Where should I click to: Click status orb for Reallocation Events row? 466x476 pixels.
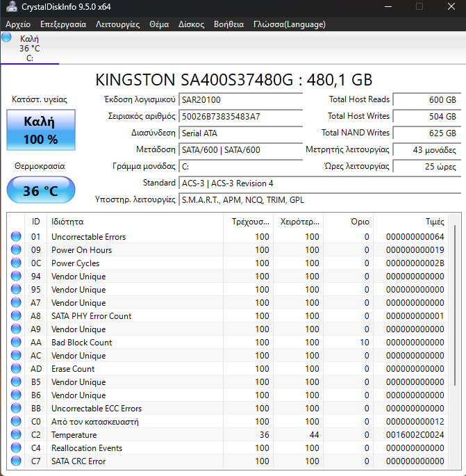(x=16, y=448)
